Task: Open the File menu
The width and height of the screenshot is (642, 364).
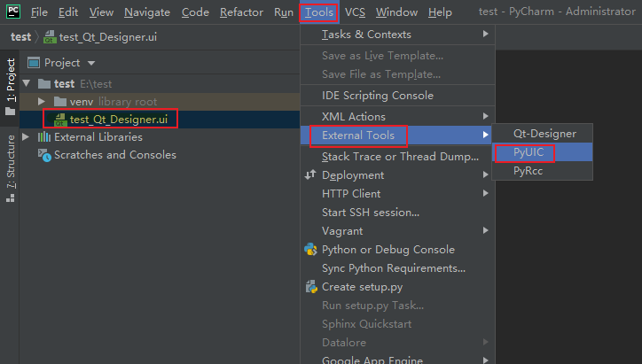Action: [x=39, y=12]
